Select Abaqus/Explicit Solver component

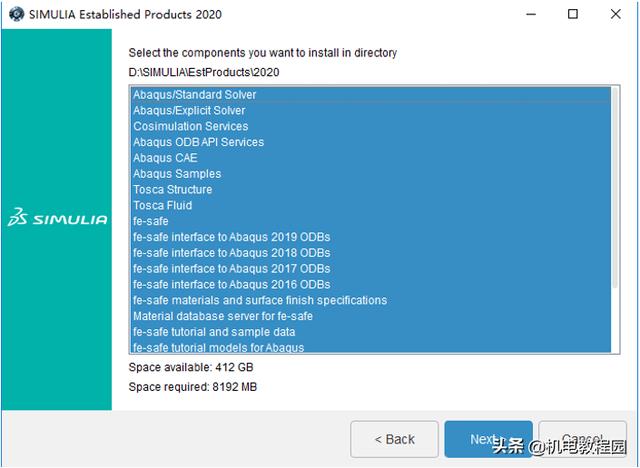point(371,111)
